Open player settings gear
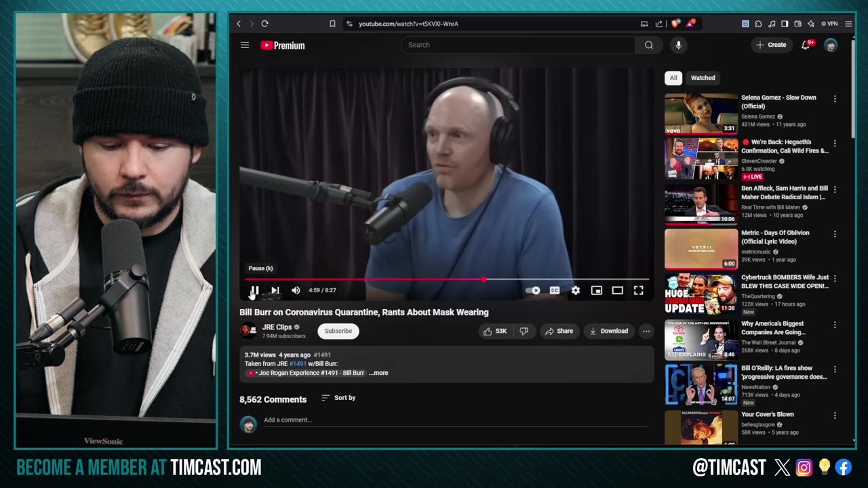This screenshot has height=488, width=868. pos(575,290)
